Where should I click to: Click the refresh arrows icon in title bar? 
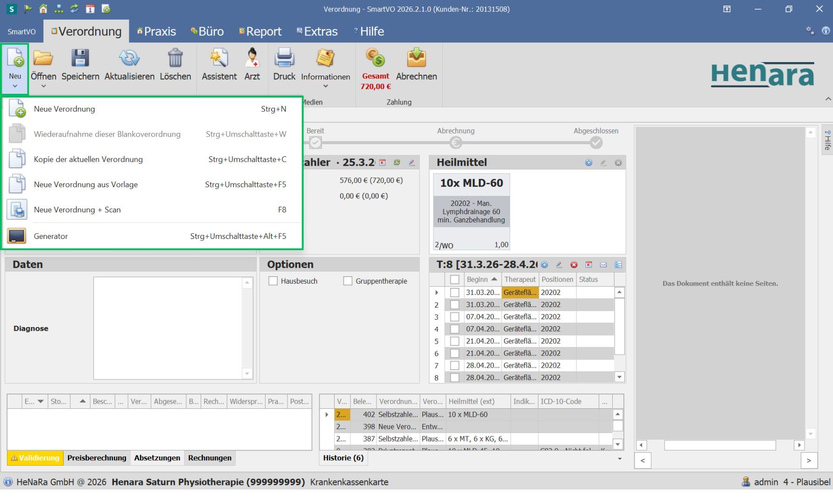74,9
